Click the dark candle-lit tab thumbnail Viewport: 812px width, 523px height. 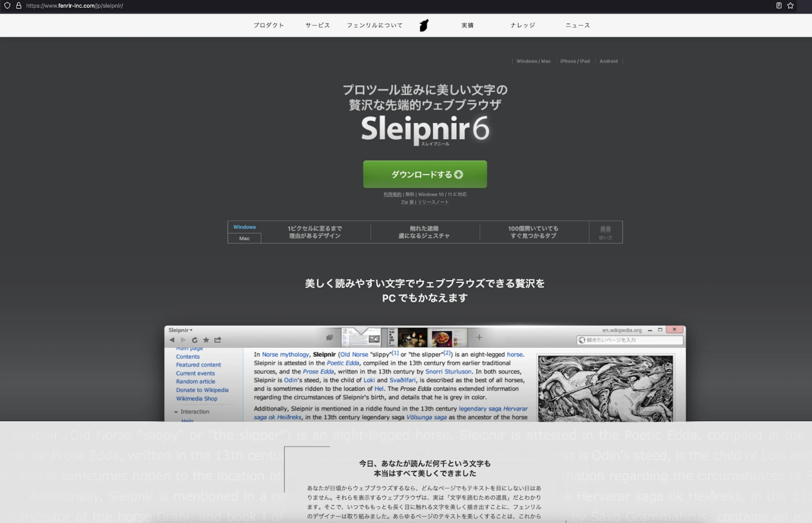coord(413,338)
